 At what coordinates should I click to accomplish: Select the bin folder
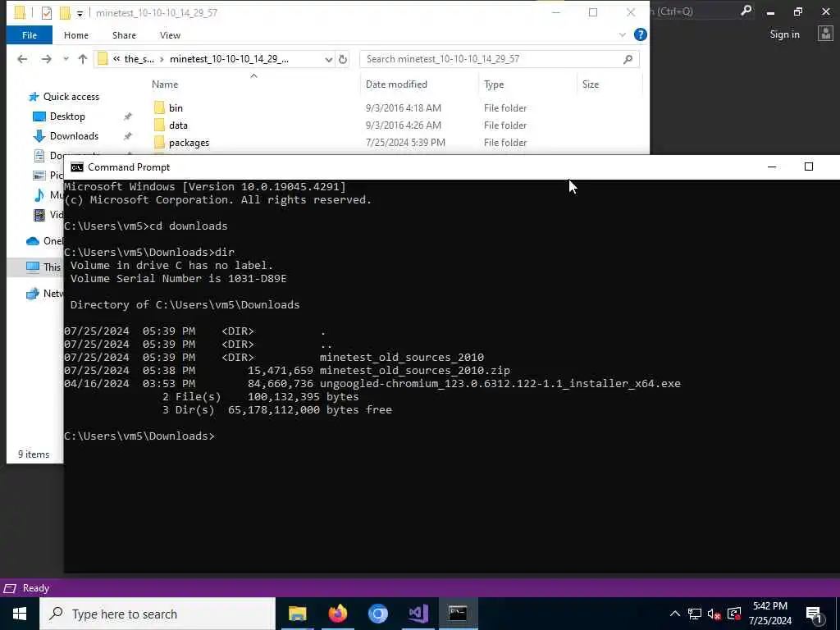pyautogui.click(x=176, y=107)
